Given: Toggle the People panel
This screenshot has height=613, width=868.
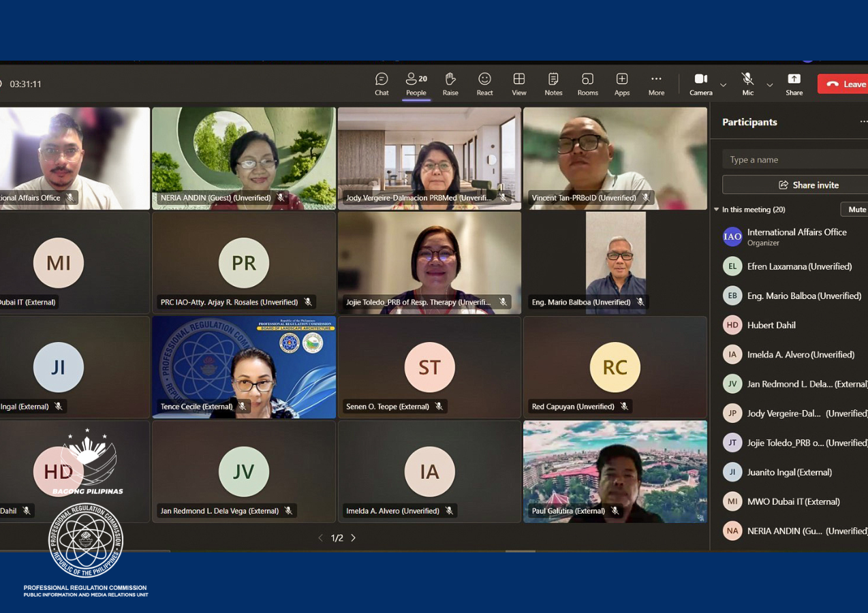Looking at the screenshot, I should click(416, 84).
